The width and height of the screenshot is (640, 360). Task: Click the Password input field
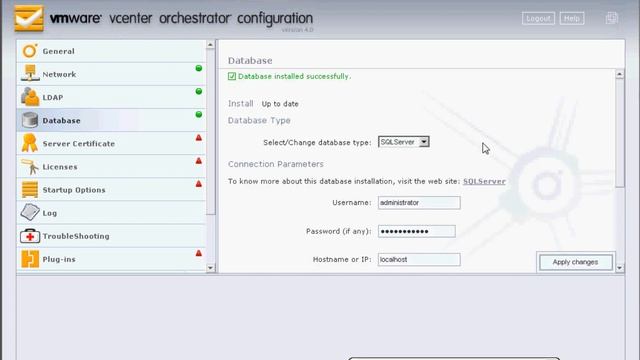point(417,231)
